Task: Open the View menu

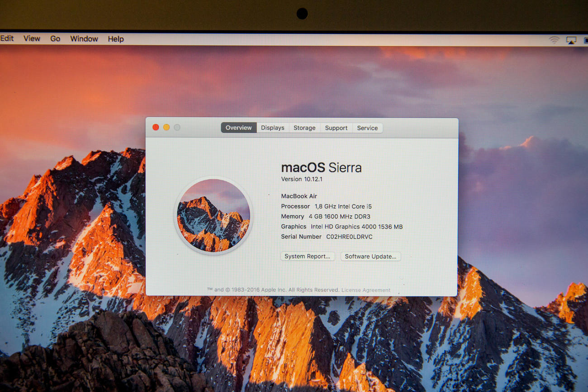Action: [32, 38]
